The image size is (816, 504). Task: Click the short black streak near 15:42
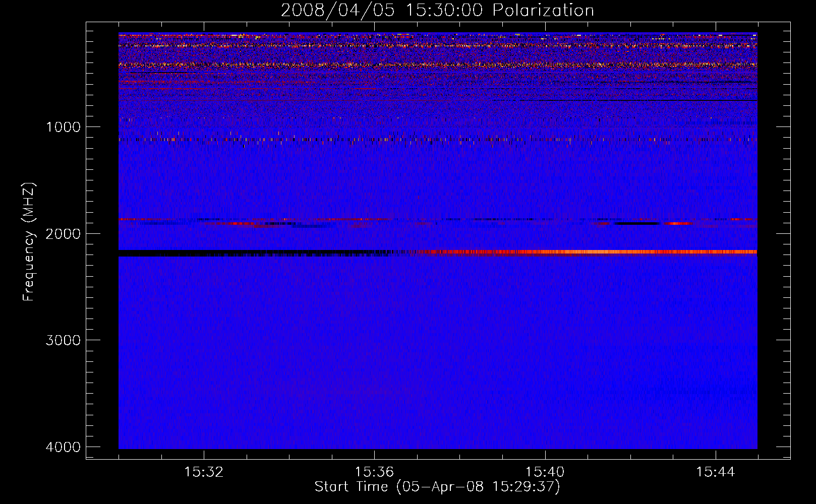coord(636,223)
